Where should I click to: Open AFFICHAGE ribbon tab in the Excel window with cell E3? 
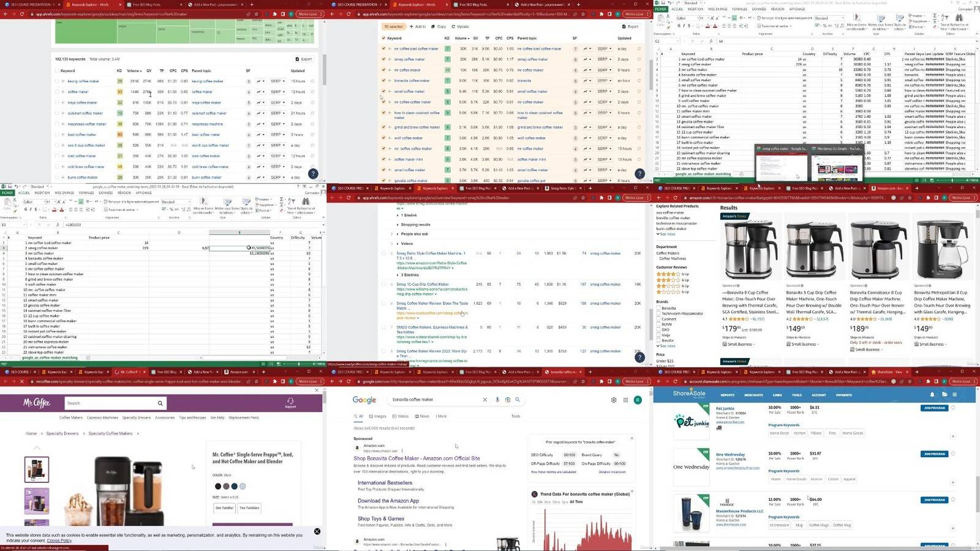click(144, 192)
